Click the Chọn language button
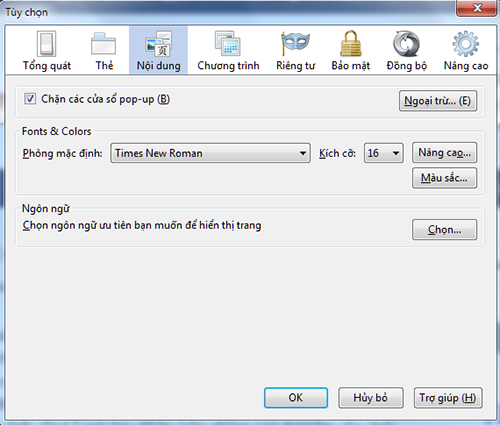The width and height of the screenshot is (500, 425). [x=444, y=229]
